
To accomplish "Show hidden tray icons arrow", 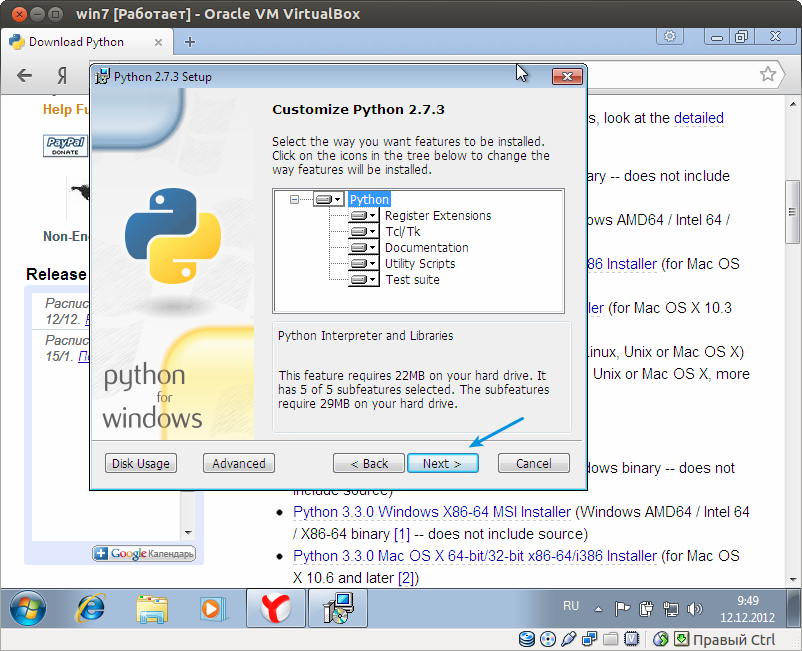I will click(x=598, y=609).
